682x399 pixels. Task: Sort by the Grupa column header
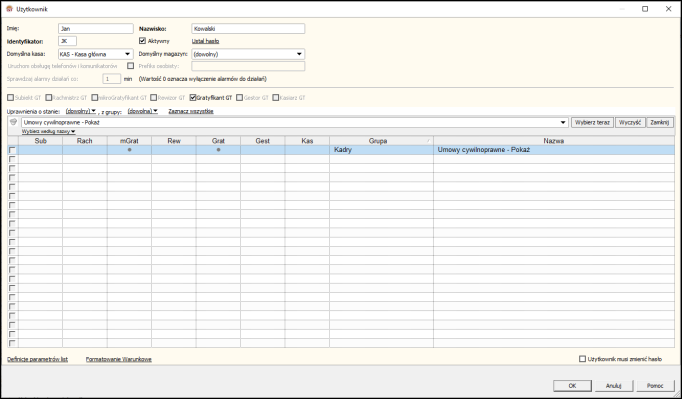[x=381, y=141]
